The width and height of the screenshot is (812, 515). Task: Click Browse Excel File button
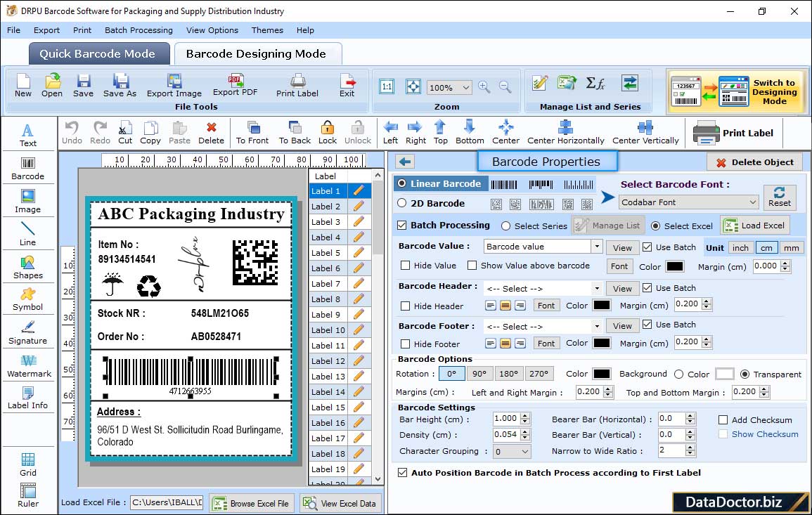(252, 503)
